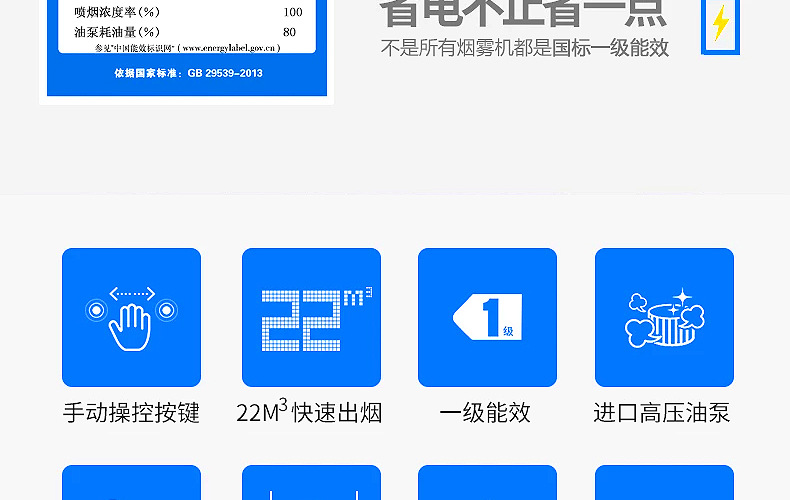Screen dimensions: 790x500
Task: Click the caption 一级能效
Action: click(x=485, y=413)
